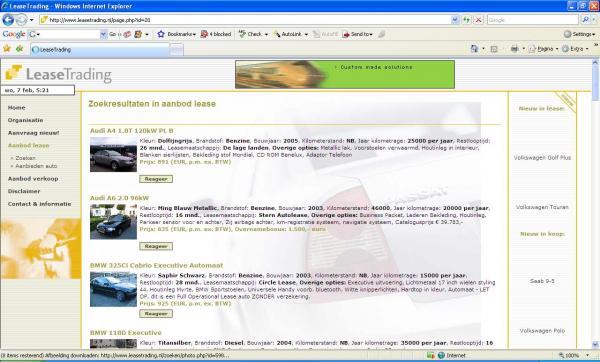Click the browser Forward arrow button
The image size is (600, 362).
click(21, 20)
